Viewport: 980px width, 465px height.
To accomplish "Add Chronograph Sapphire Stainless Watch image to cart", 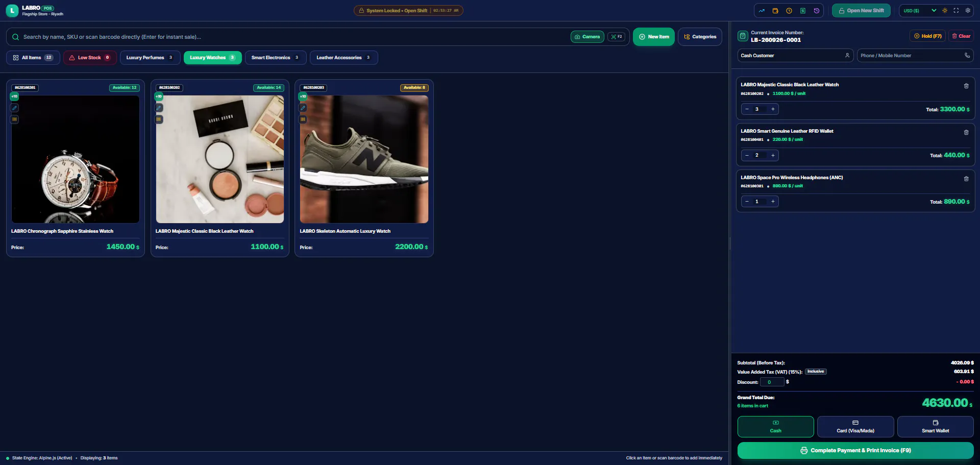I will click(76, 159).
